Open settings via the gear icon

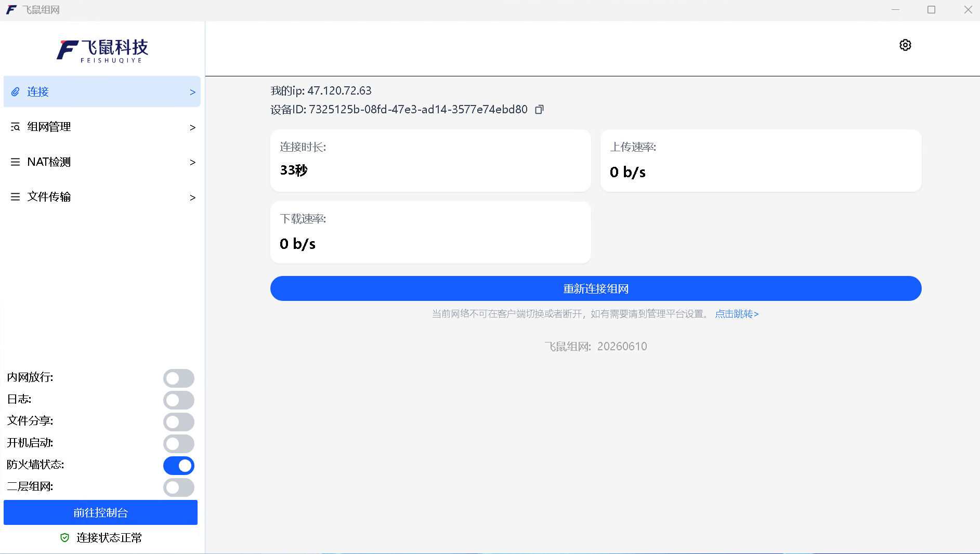905,45
